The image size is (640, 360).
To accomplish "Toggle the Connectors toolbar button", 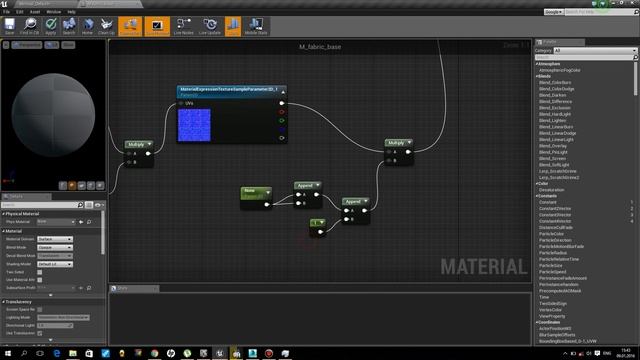I will point(130,26).
